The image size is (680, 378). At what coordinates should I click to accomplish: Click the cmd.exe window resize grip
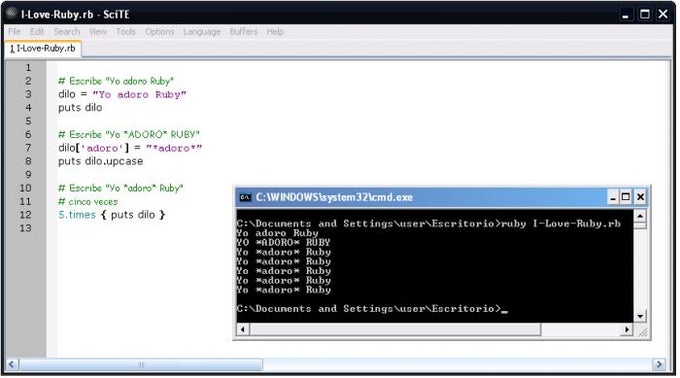642,331
